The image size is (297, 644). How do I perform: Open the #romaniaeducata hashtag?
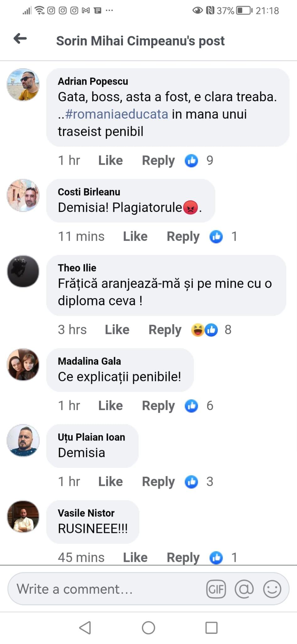117,114
